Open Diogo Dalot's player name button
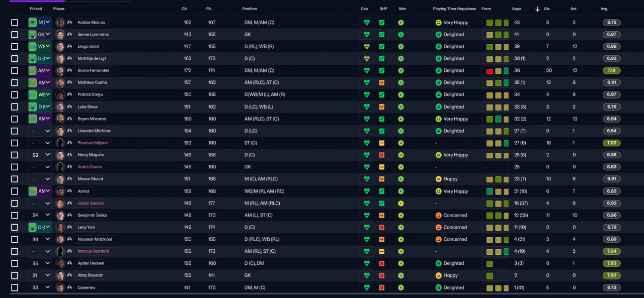Viewport: 644px width, 298px height. [89, 47]
